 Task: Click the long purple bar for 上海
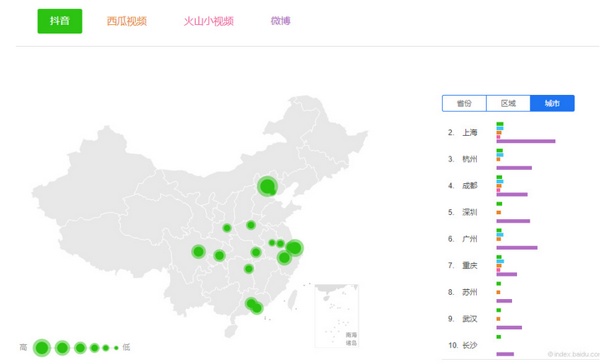click(x=525, y=141)
